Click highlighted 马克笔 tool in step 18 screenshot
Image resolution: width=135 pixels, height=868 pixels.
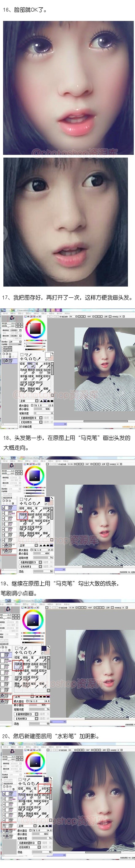pos(23,516)
